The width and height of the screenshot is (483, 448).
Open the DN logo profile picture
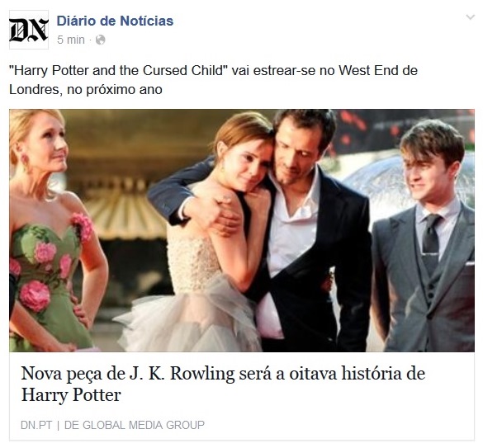[29, 30]
